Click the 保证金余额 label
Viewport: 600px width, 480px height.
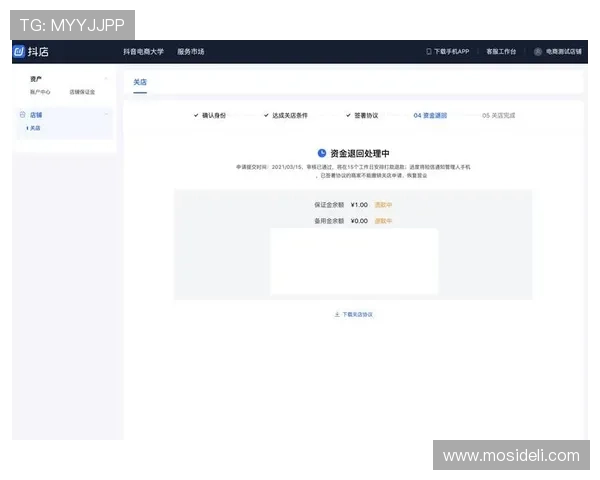(x=329, y=205)
